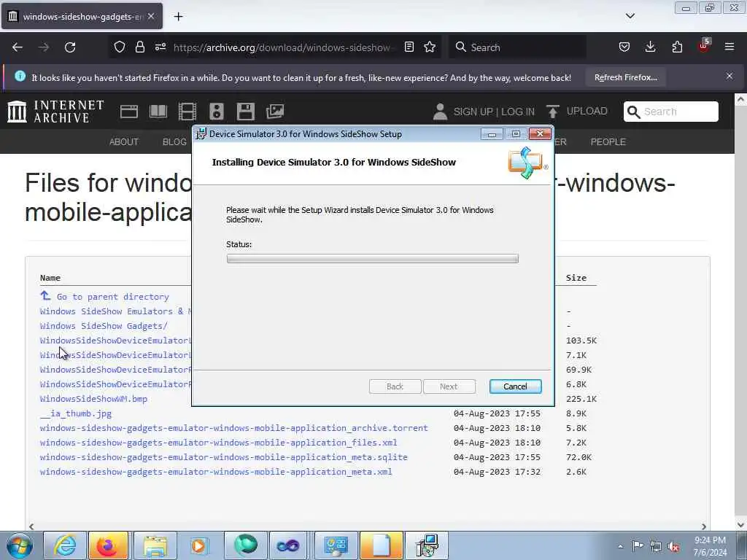Open the Save to Pocket icon
Viewport: 747px width, 560px height.
click(624, 47)
